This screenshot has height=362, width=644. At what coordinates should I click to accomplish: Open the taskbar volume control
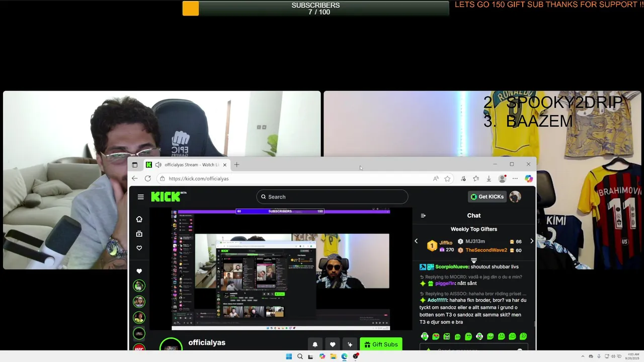[x=613, y=356]
